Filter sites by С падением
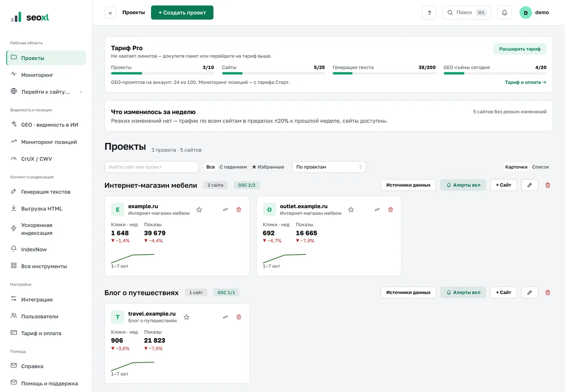This screenshot has height=392, width=565. coord(234,167)
